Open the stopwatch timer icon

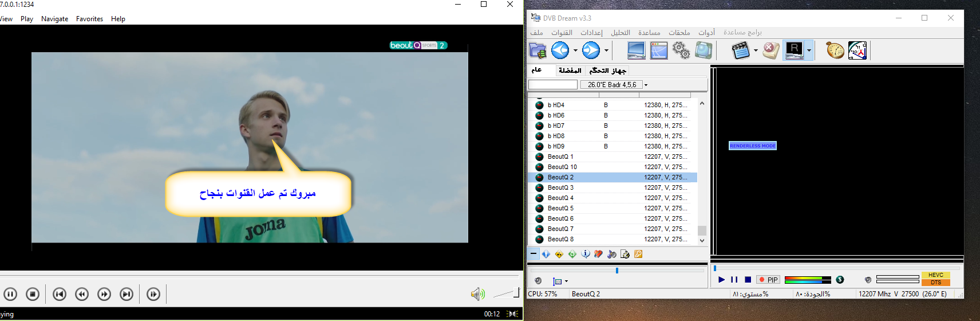835,51
